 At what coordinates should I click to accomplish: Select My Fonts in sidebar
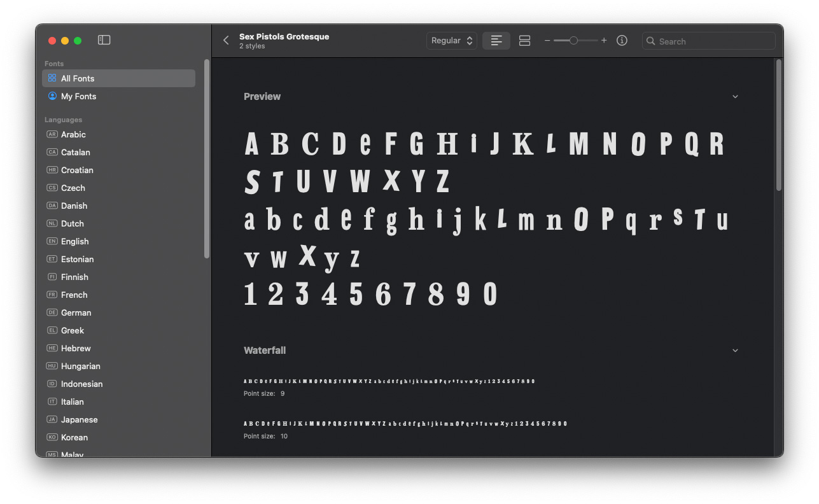pyautogui.click(x=78, y=96)
